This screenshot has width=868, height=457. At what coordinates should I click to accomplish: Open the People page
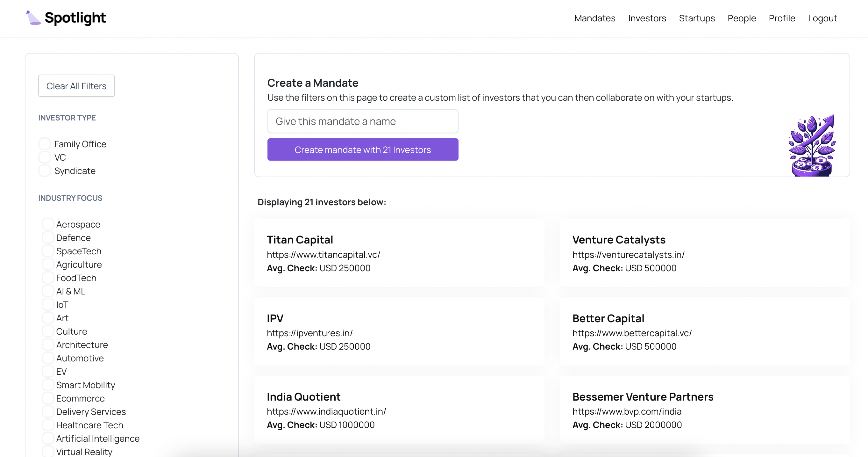[x=741, y=18]
